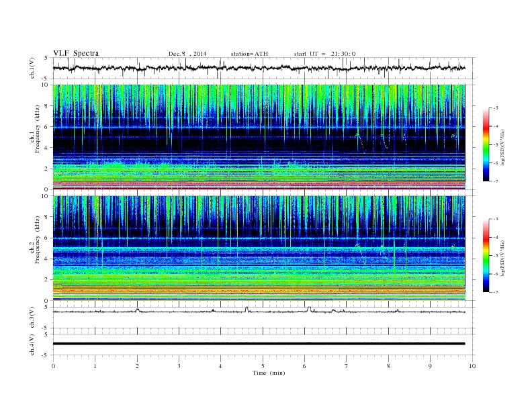532x411 pixels.
Task: Click the ch.1 voltage waveform trace
Action: (259, 68)
